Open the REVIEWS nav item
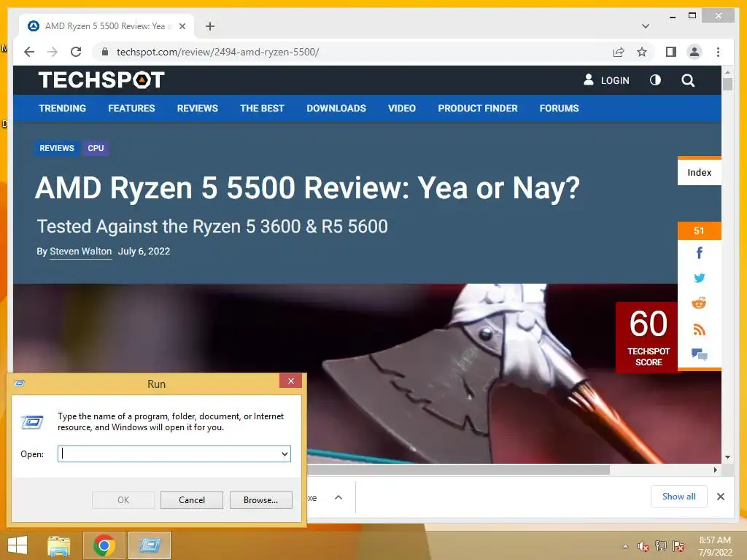The image size is (747, 560). tap(197, 108)
